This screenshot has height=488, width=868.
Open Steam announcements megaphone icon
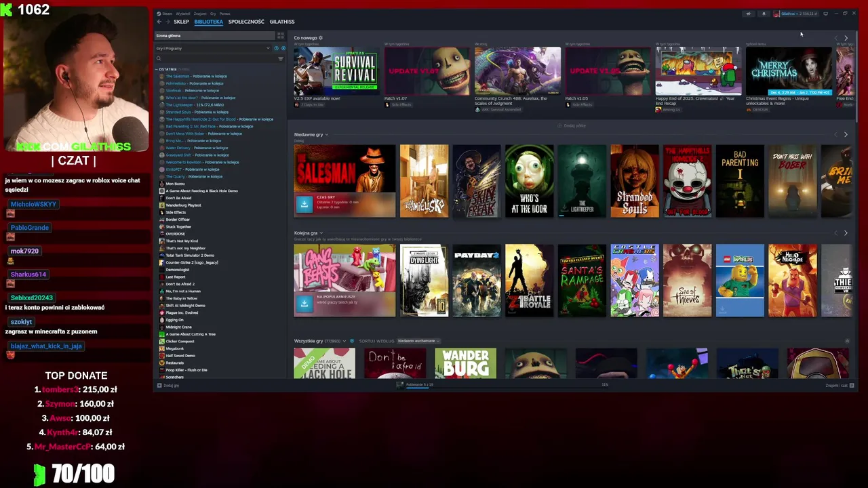click(749, 14)
